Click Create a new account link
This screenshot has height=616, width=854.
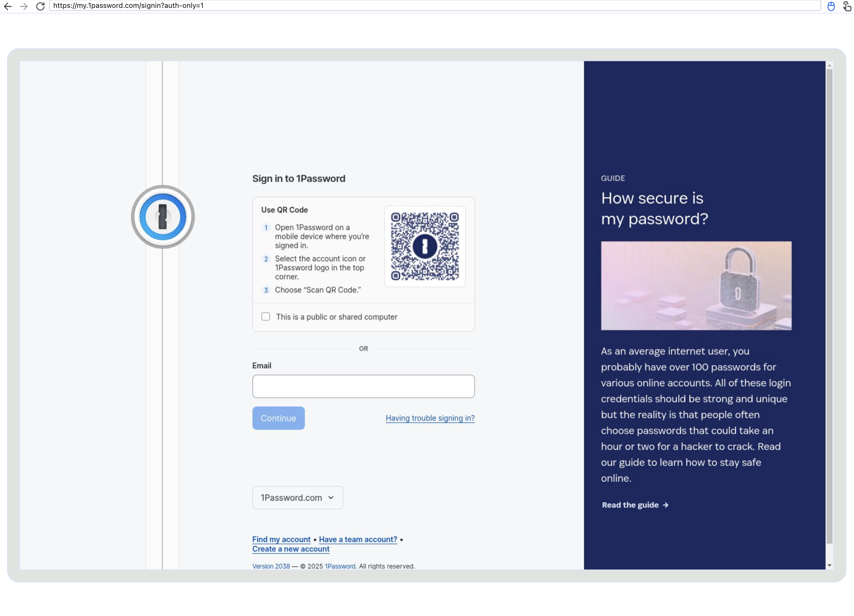[x=291, y=549]
